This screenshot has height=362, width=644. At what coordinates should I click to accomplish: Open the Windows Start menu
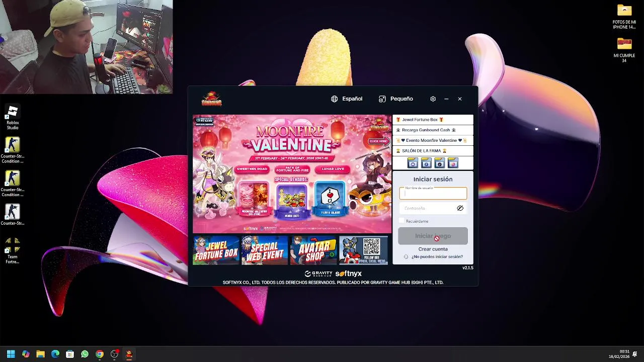tap(11, 354)
